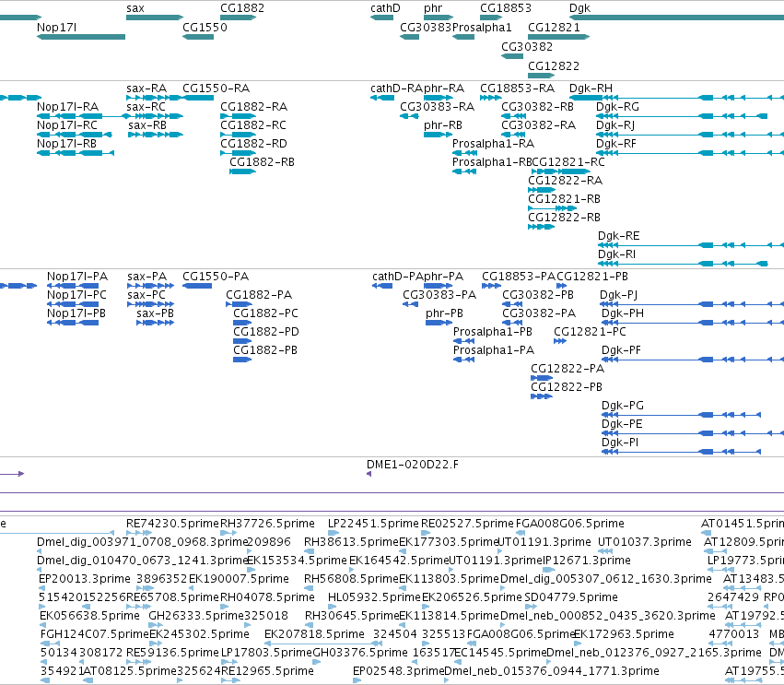
Task: Click the CG30382 gene label
Action: (527, 46)
